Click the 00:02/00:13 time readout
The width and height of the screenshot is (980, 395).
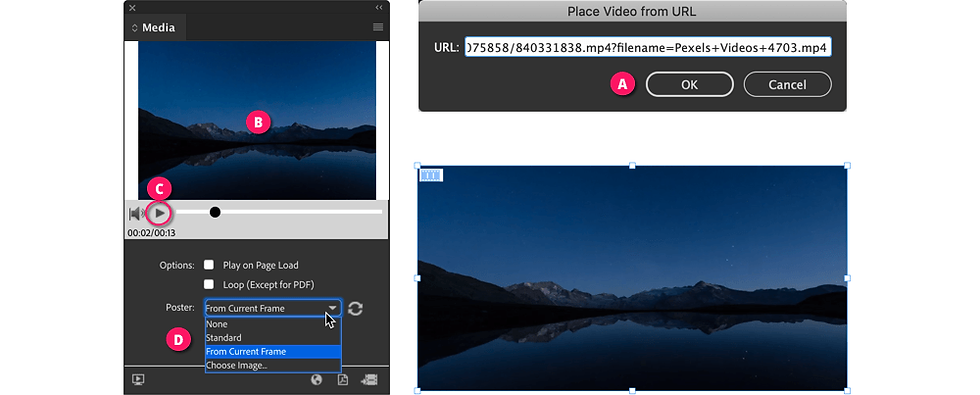tap(151, 232)
